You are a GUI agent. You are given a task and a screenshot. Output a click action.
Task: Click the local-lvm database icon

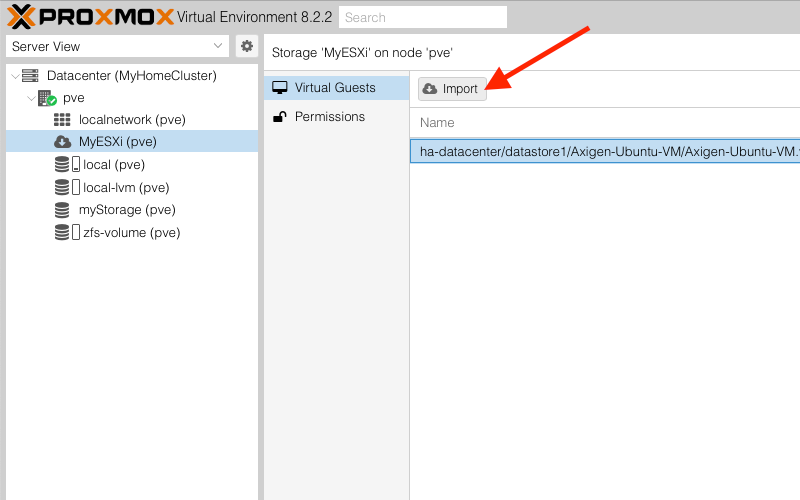tap(62, 187)
